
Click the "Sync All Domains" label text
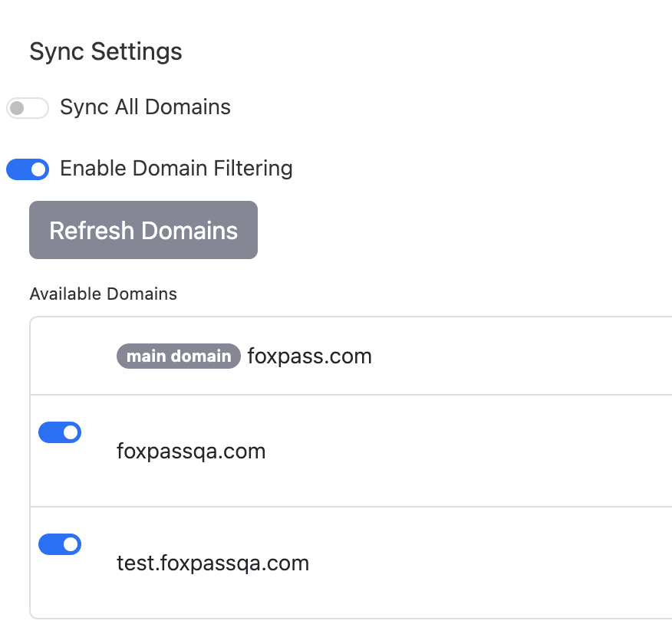[x=145, y=107]
